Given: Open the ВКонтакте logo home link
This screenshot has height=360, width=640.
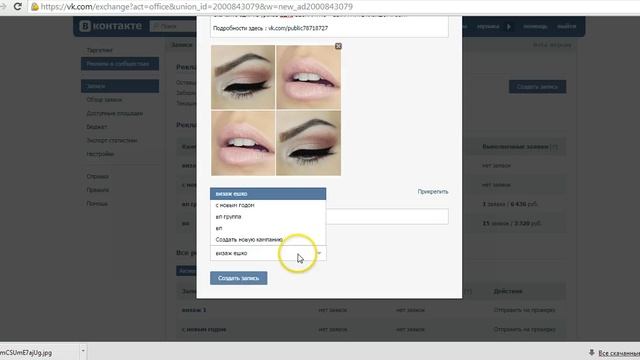Looking at the screenshot, I should [x=110, y=26].
